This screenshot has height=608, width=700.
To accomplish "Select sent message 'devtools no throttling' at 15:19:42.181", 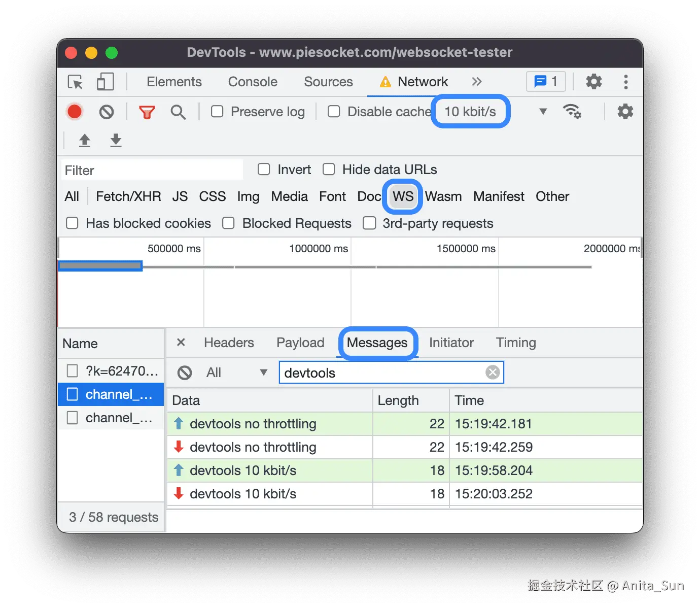I will 405,424.
